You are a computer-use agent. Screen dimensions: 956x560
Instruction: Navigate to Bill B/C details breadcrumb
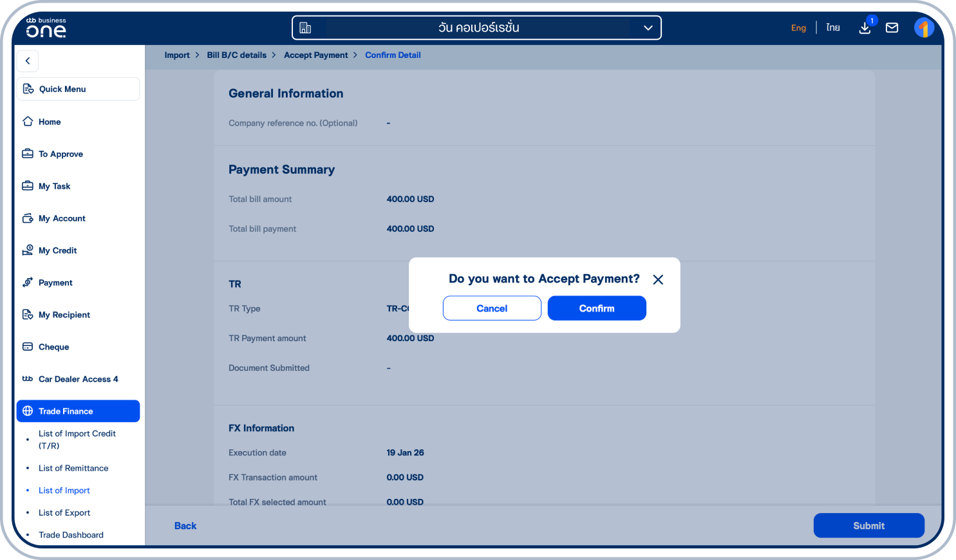(x=236, y=55)
